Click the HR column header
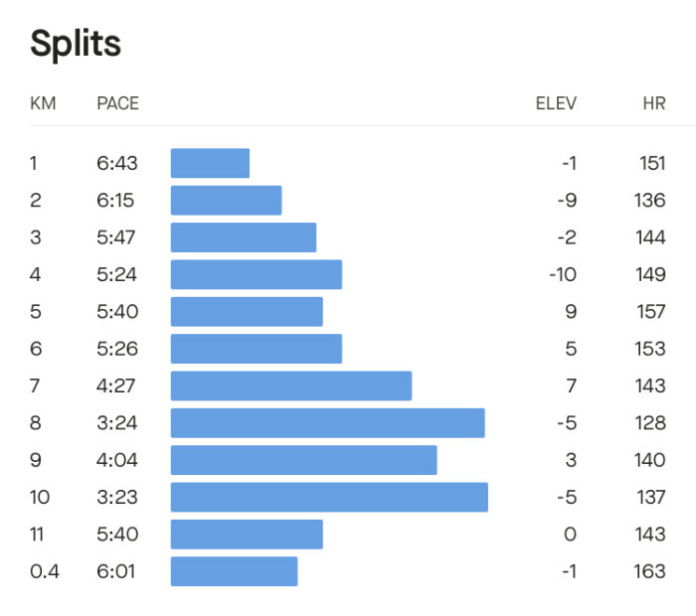Screen dimensions: 696x616 coord(654,103)
